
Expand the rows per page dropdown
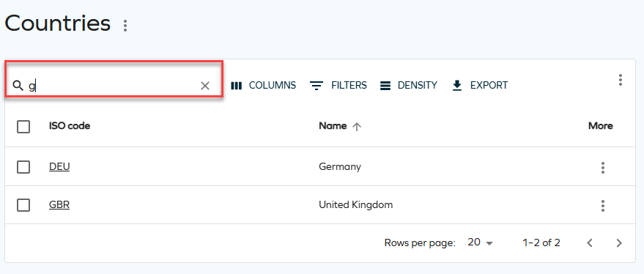click(480, 242)
